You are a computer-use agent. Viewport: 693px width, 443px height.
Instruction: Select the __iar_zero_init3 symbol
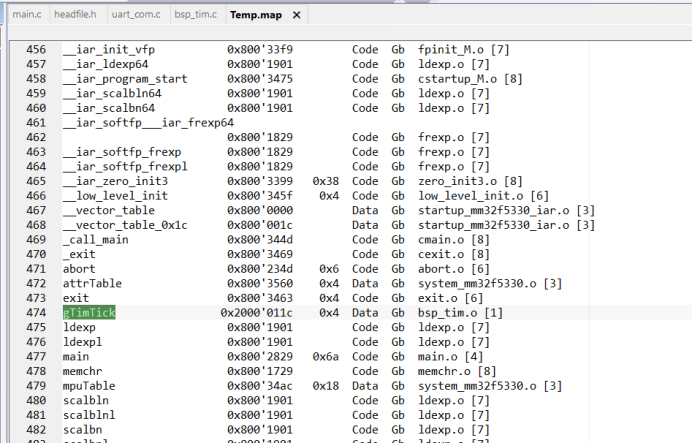[x=115, y=181]
